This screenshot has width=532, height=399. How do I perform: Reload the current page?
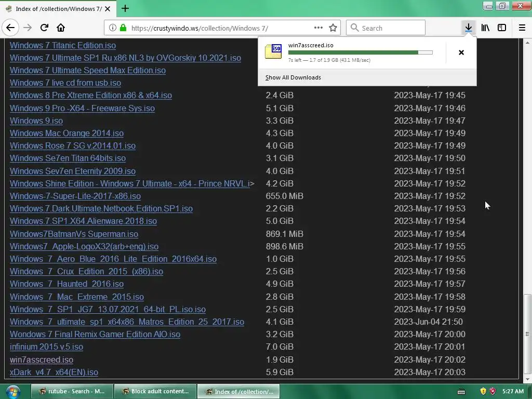(x=44, y=28)
